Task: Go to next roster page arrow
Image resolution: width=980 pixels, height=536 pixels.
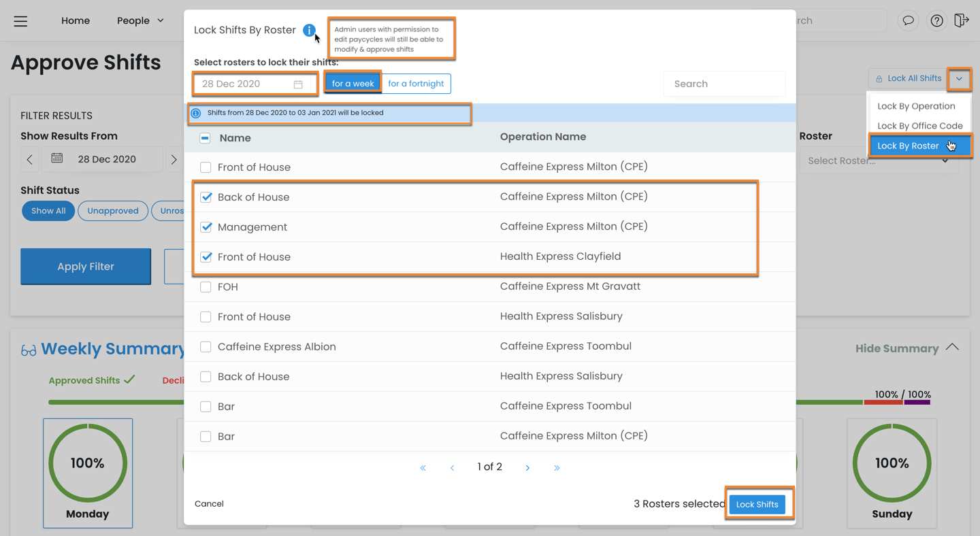Action: click(527, 467)
